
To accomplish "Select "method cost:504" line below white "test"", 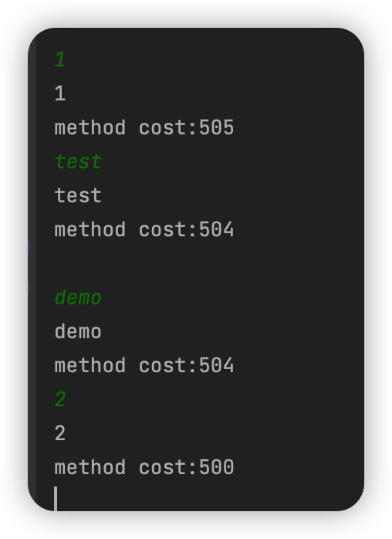I will click(x=144, y=229).
